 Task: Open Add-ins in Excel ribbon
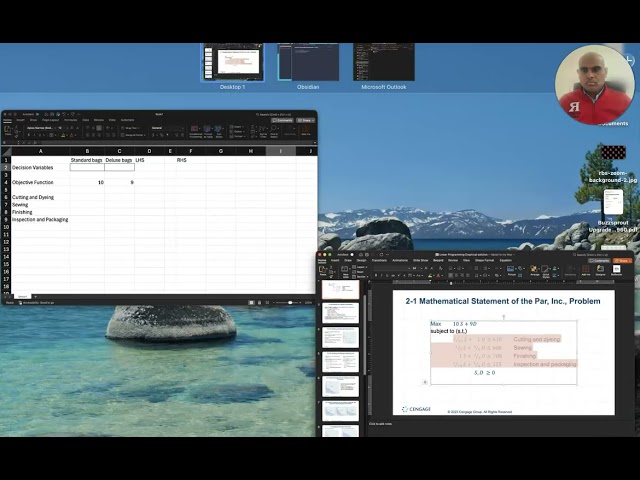[x=306, y=131]
